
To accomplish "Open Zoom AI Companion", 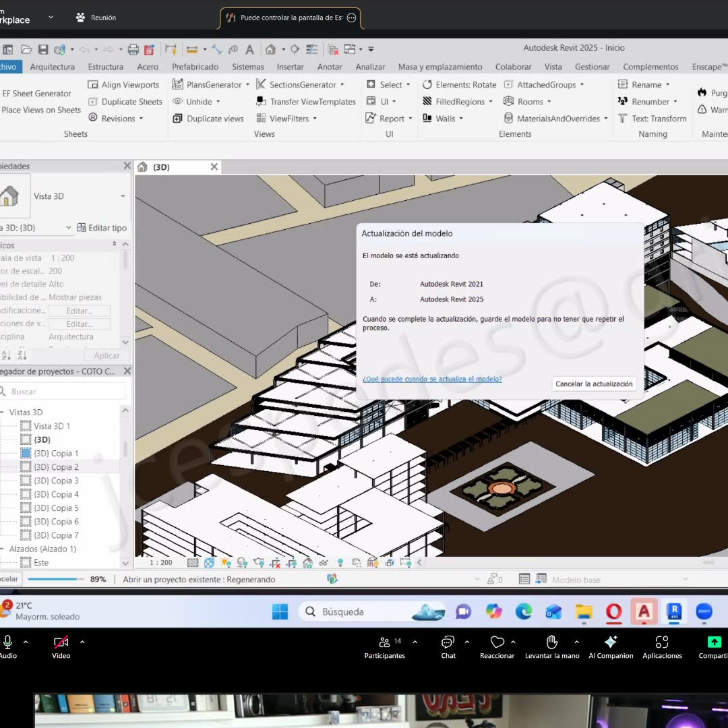I will tap(611, 647).
